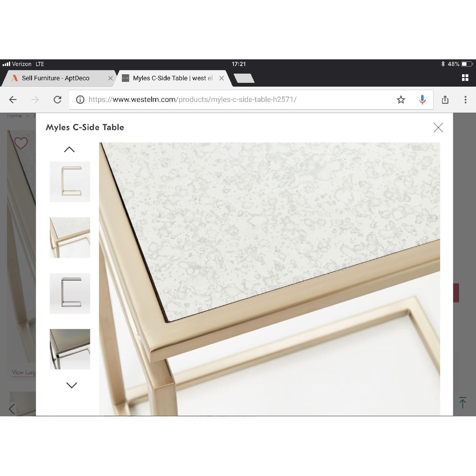
Task: Open the share icon in the address bar
Action: tap(445, 99)
